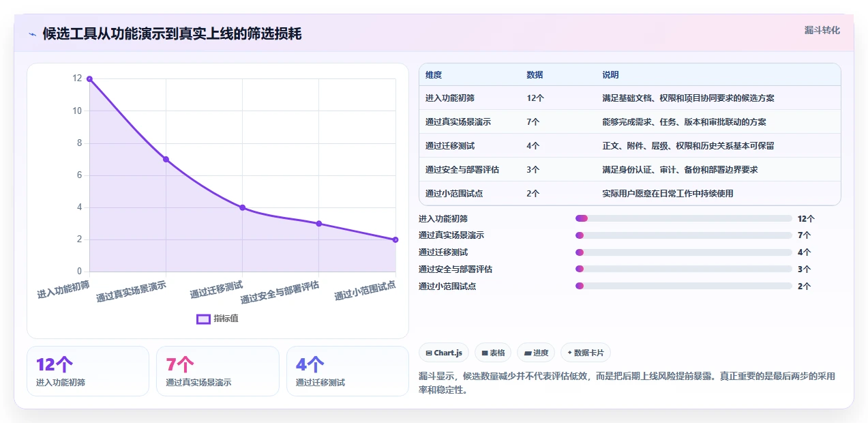Click table cell 通过安全与部署评估
Screen dimensions: 868x423
462,170
